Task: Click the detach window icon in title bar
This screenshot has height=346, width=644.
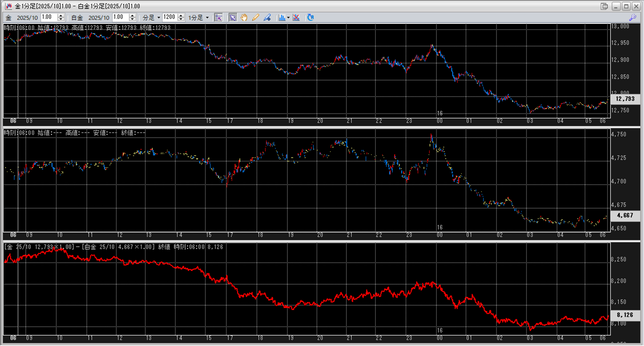Action: click(x=604, y=6)
